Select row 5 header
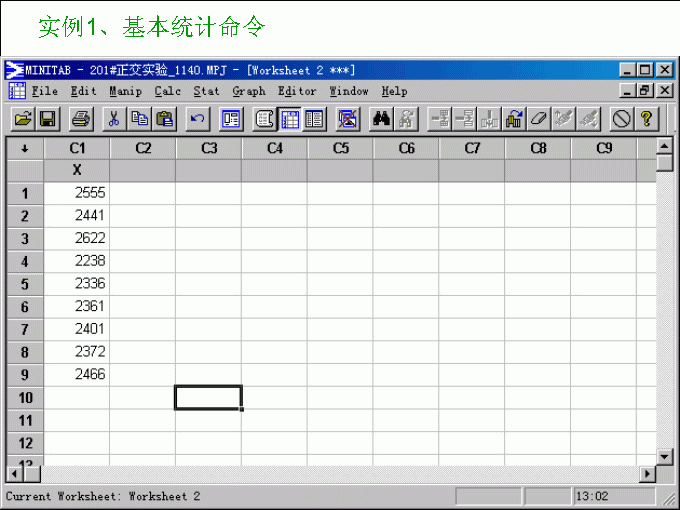680x510 pixels. (x=25, y=284)
